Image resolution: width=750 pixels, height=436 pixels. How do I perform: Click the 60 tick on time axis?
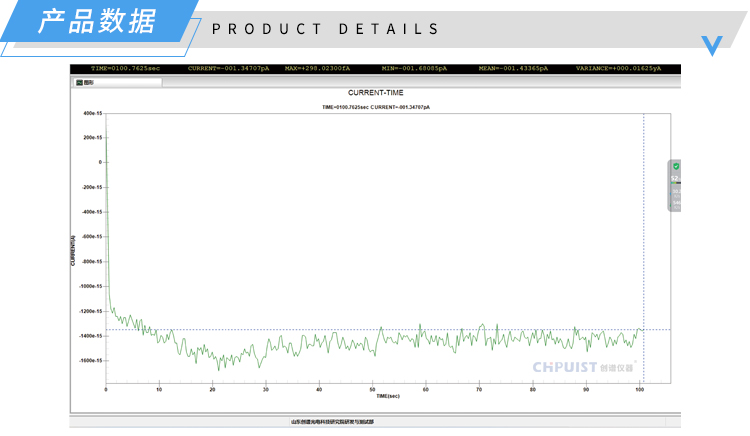[426, 390]
